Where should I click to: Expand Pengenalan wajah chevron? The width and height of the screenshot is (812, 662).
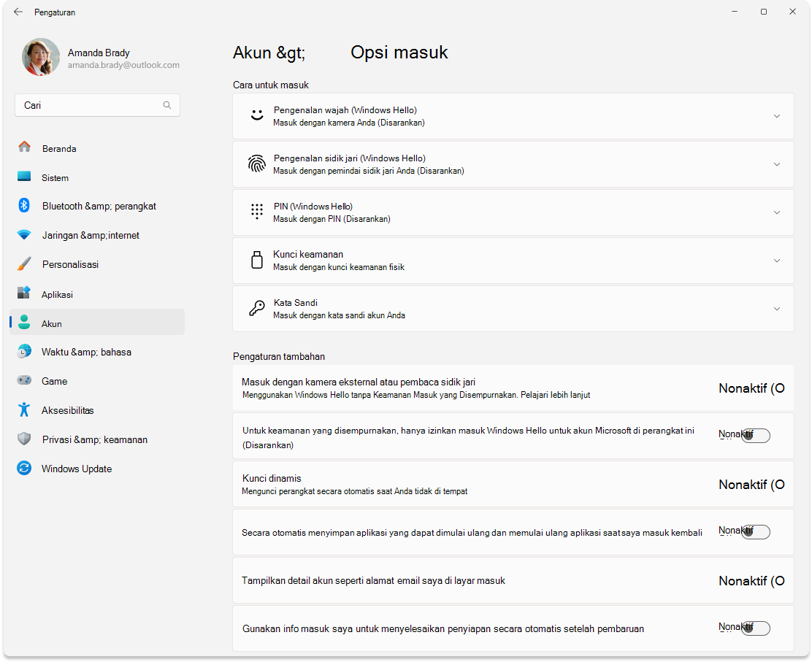pos(777,116)
